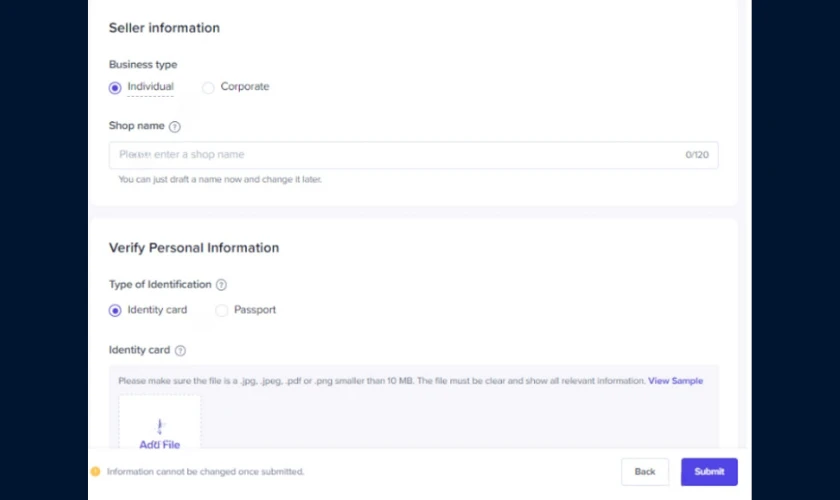Image resolution: width=840 pixels, height=500 pixels.
Task: Click the Identity card option label
Action: click(157, 310)
